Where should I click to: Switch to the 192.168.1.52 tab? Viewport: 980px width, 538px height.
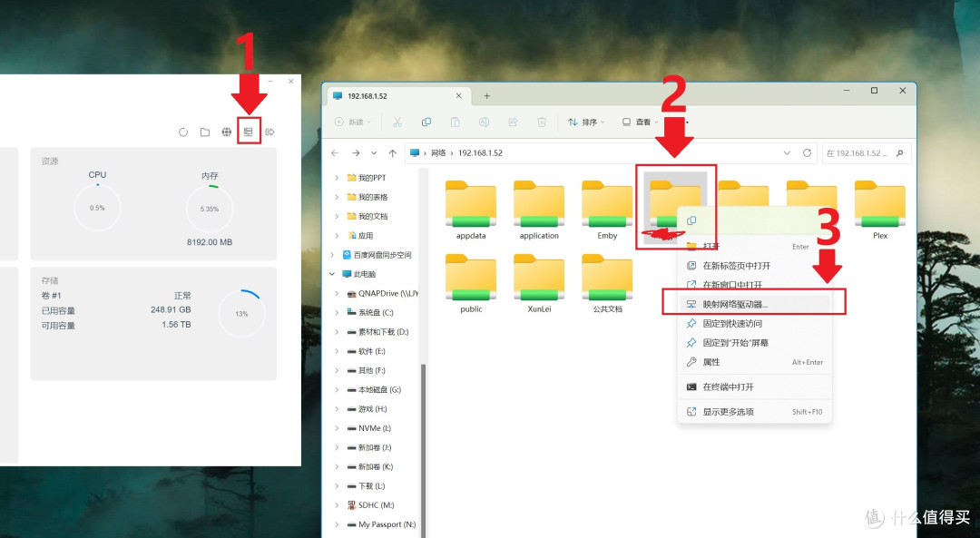click(397, 95)
